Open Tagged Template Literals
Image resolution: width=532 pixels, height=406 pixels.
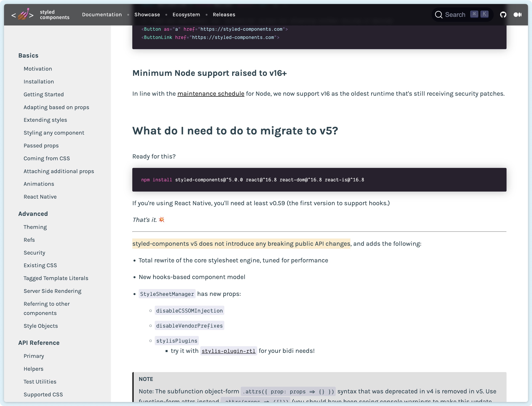click(x=56, y=278)
